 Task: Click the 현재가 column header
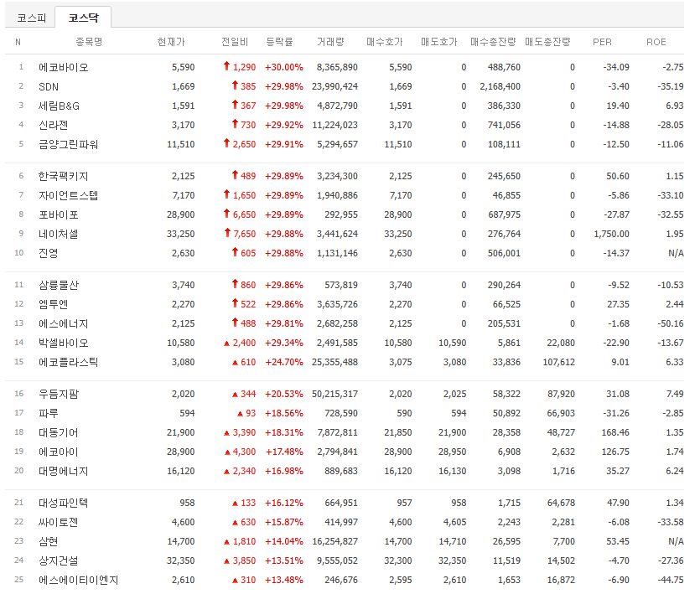point(171,42)
